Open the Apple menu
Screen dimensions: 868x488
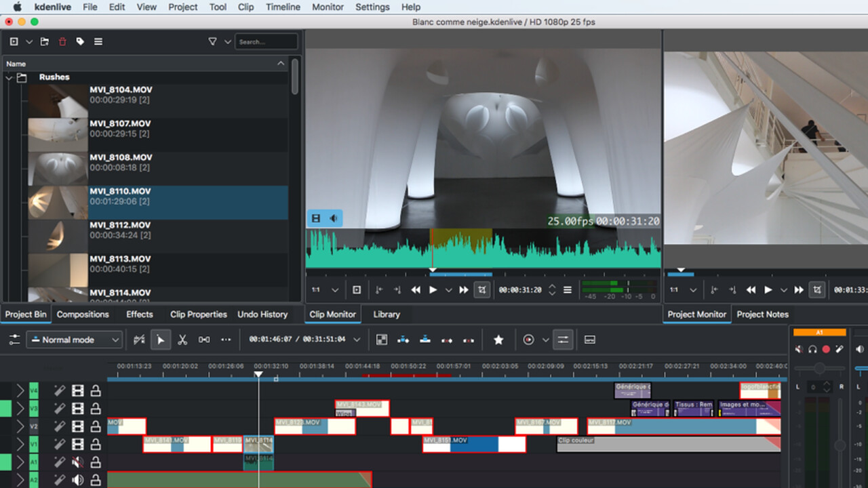point(17,7)
